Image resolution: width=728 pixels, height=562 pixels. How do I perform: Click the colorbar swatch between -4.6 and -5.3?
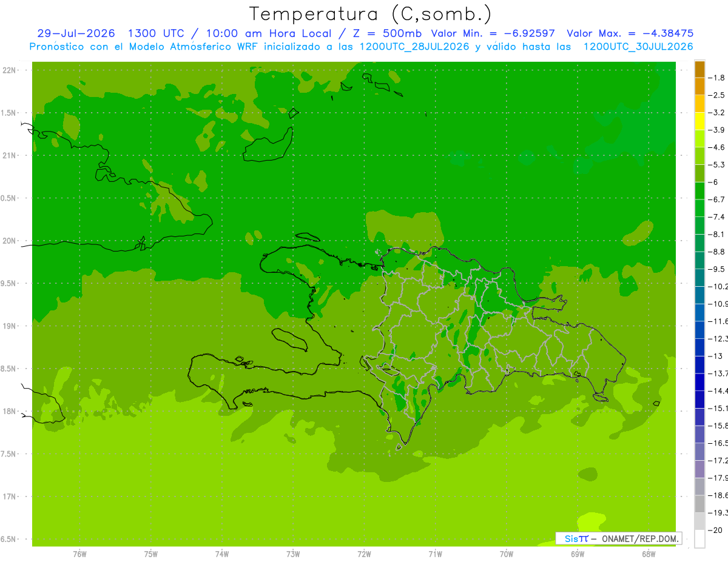point(699,156)
